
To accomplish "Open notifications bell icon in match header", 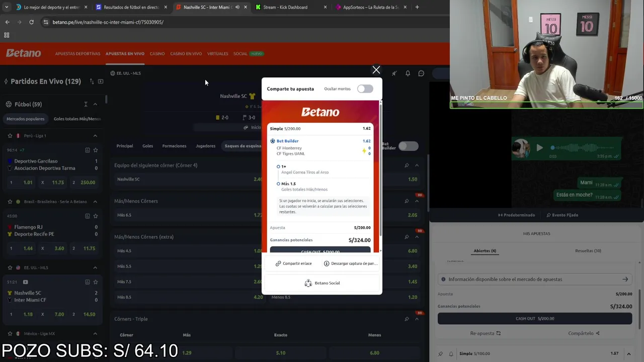I will click(408, 73).
